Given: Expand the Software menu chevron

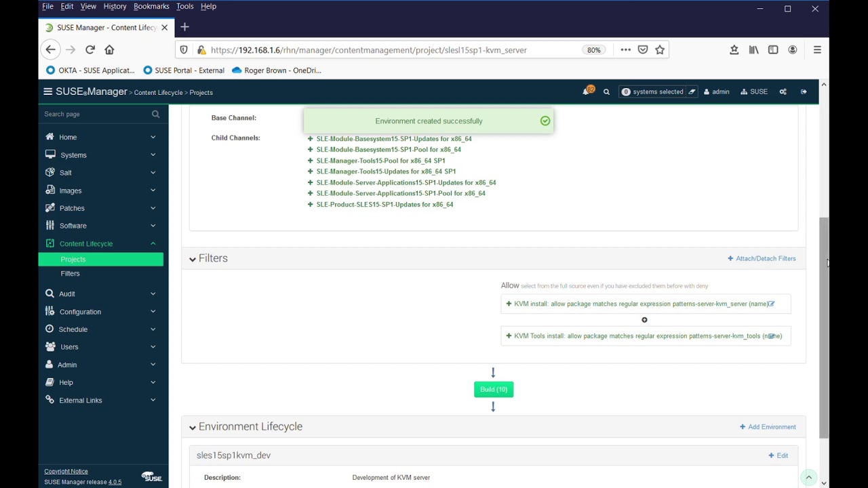Looking at the screenshot, I should pyautogui.click(x=153, y=226).
